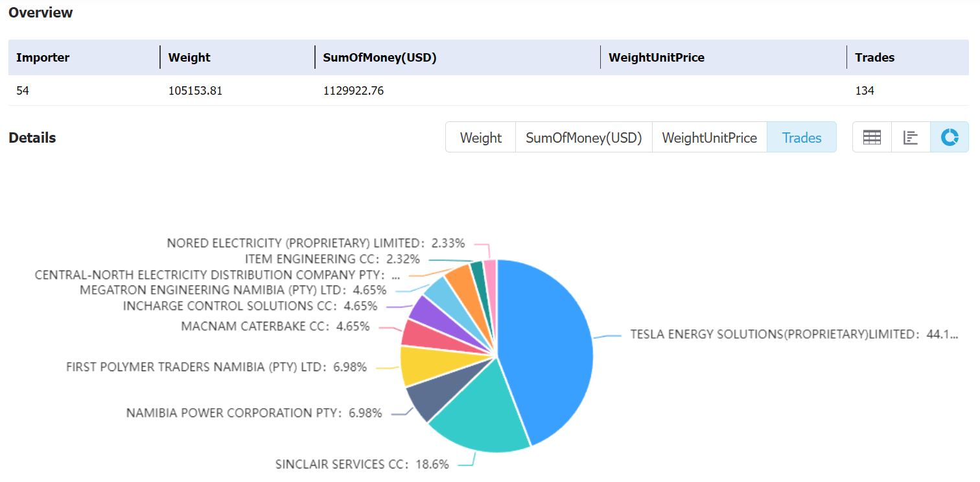Click the MACNAM CATERBAKE CC label
The width and height of the screenshot is (980, 482).
click(275, 326)
